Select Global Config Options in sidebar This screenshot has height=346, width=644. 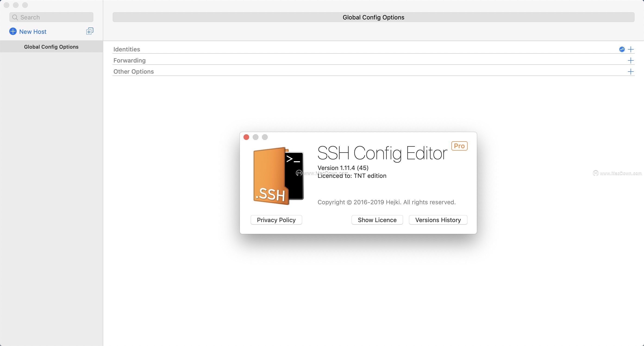tap(51, 47)
